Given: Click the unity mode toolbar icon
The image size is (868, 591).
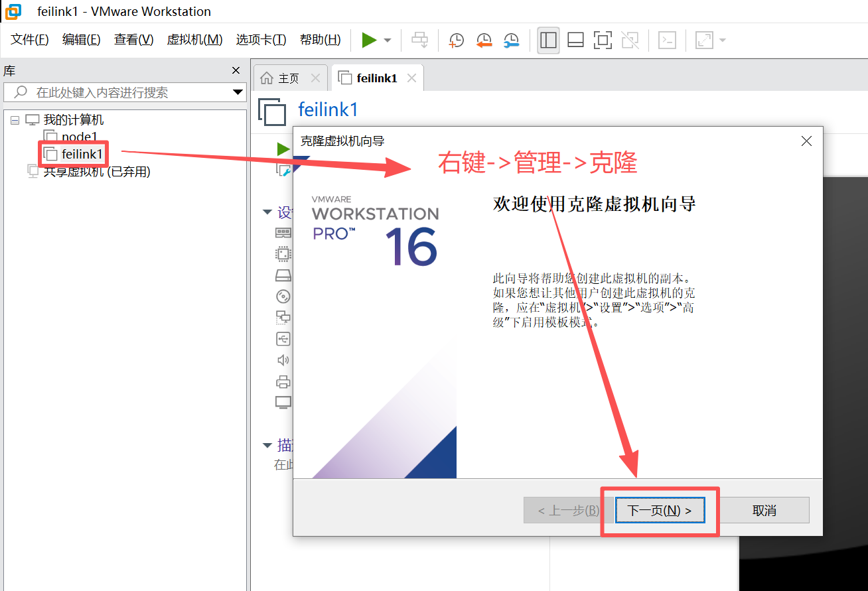Looking at the screenshot, I should [630, 40].
